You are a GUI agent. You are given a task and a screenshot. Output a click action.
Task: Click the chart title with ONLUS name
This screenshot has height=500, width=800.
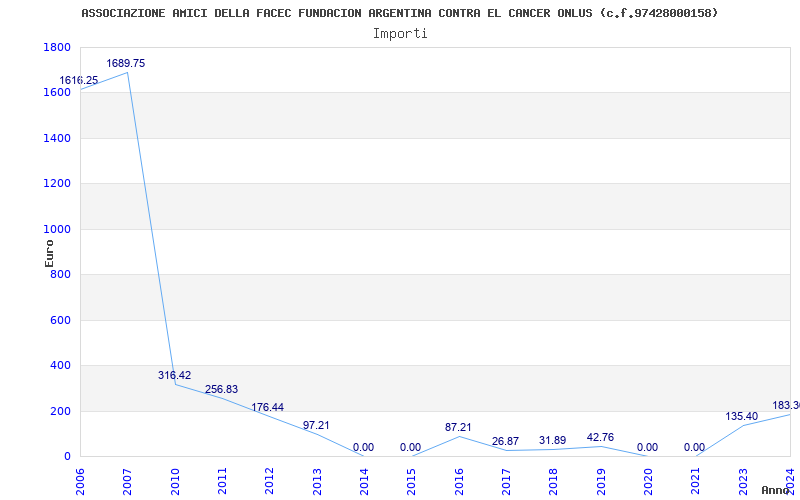[399, 13]
